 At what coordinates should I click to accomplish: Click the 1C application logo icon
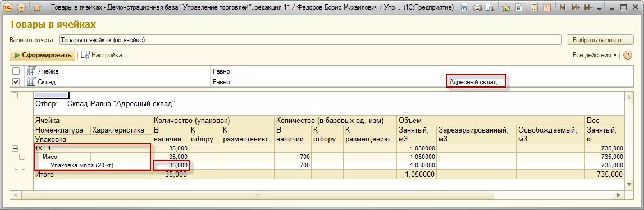8,7
